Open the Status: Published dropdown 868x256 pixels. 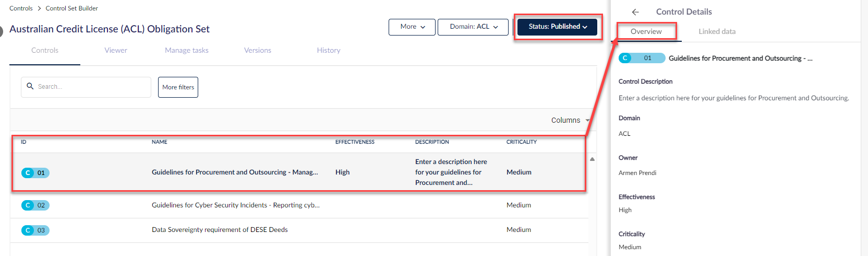(557, 27)
